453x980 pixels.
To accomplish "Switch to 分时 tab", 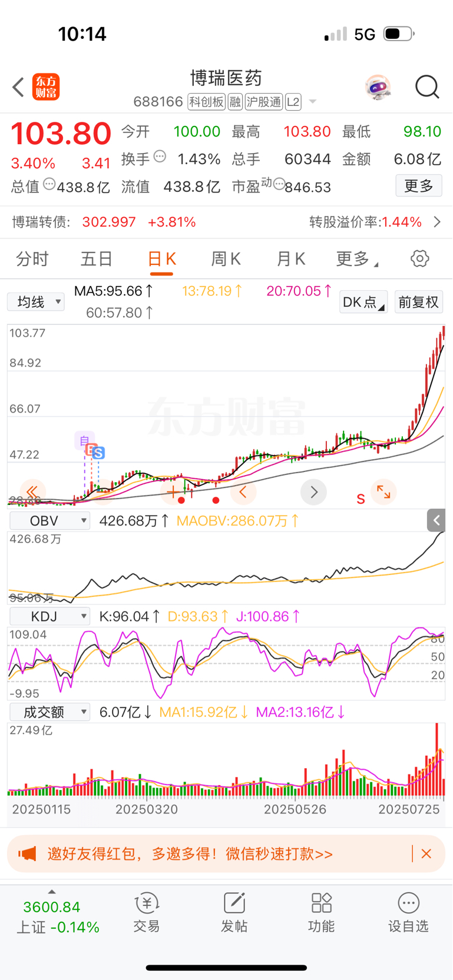I will coord(32,258).
